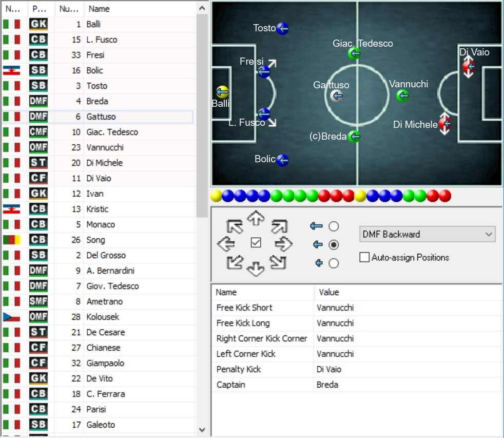
Task: Select the Captain setting row
Action: click(x=357, y=385)
